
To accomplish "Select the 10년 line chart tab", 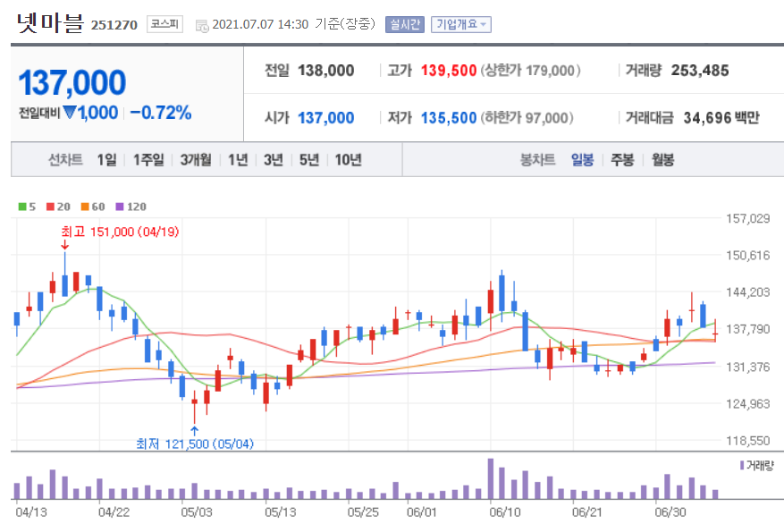I will (348, 159).
